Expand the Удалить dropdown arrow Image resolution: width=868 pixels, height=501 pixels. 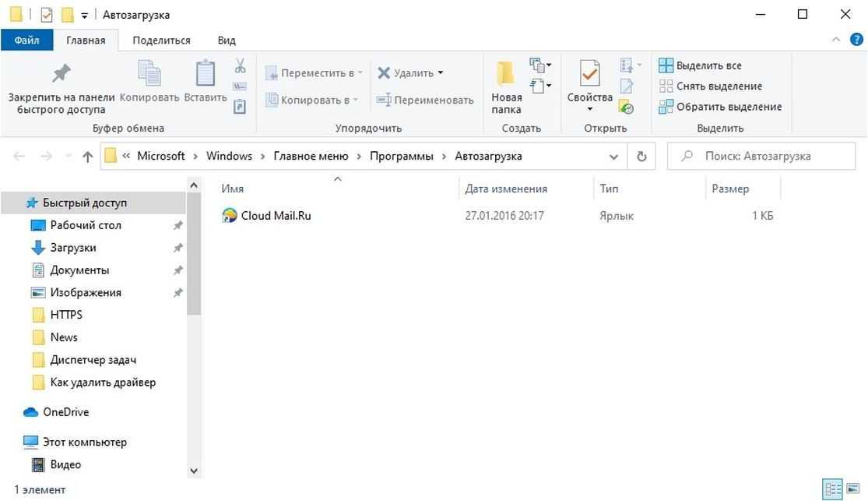tap(441, 72)
